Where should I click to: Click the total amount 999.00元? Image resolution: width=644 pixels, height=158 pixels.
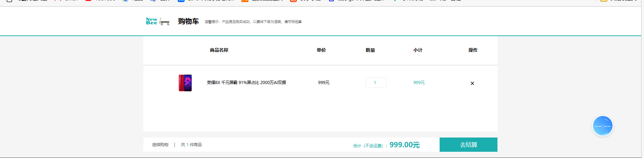click(404, 145)
